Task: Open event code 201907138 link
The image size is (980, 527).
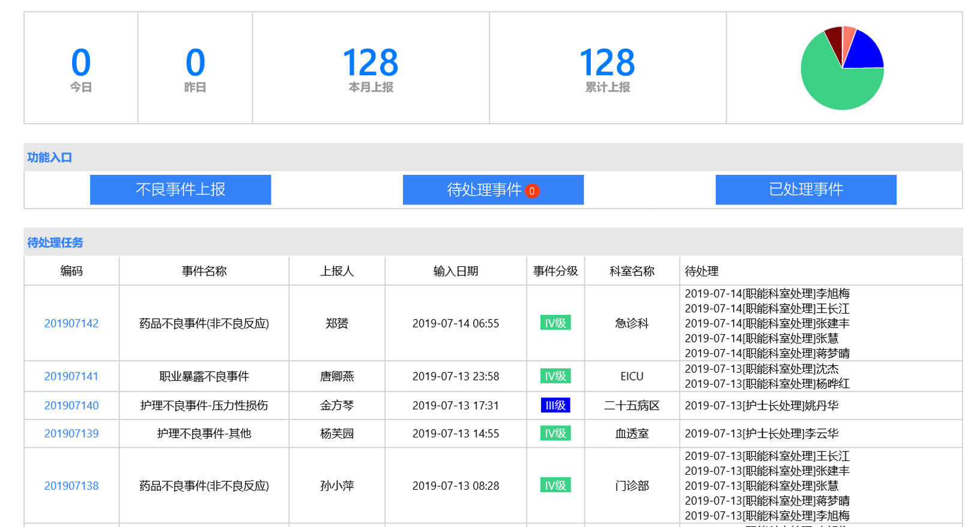Action: click(x=71, y=486)
